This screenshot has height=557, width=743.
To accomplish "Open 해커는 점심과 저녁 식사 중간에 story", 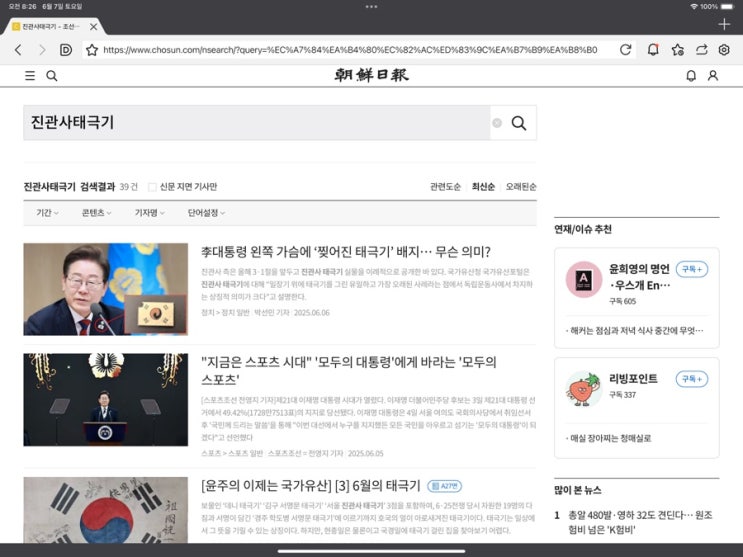I will tap(635, 331).
